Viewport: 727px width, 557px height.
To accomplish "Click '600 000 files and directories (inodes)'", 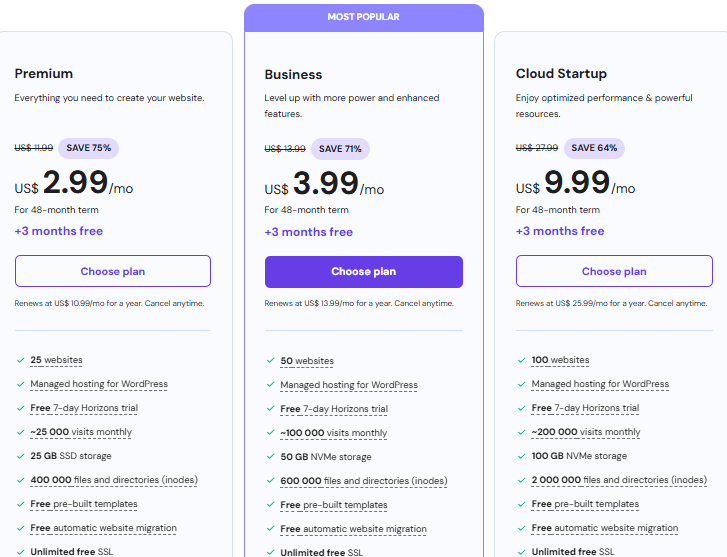I will click(364, 481).
